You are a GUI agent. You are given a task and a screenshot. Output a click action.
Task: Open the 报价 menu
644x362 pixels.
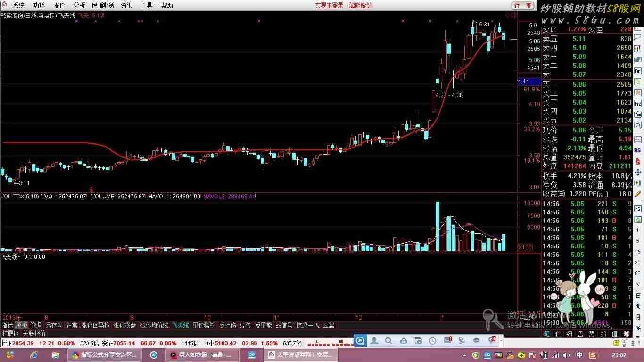59,5
